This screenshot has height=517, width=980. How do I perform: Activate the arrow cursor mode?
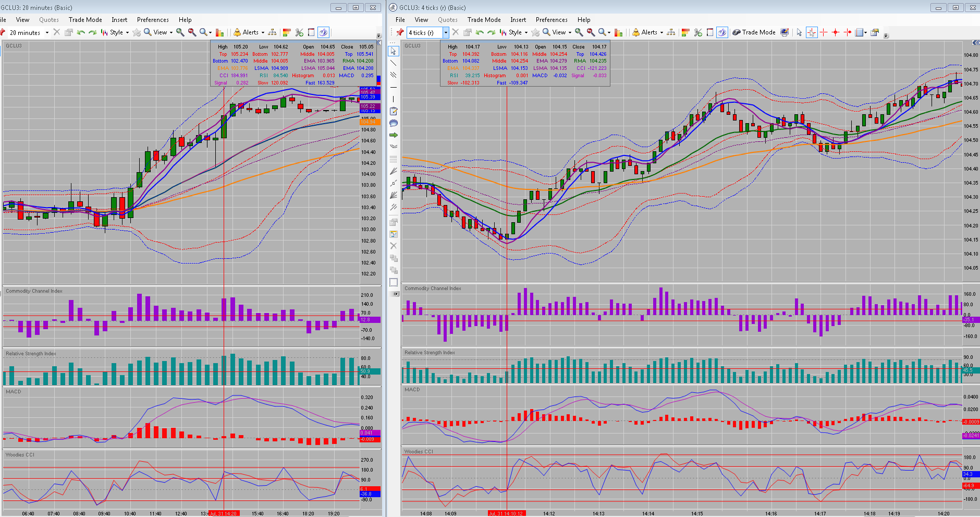799,32
